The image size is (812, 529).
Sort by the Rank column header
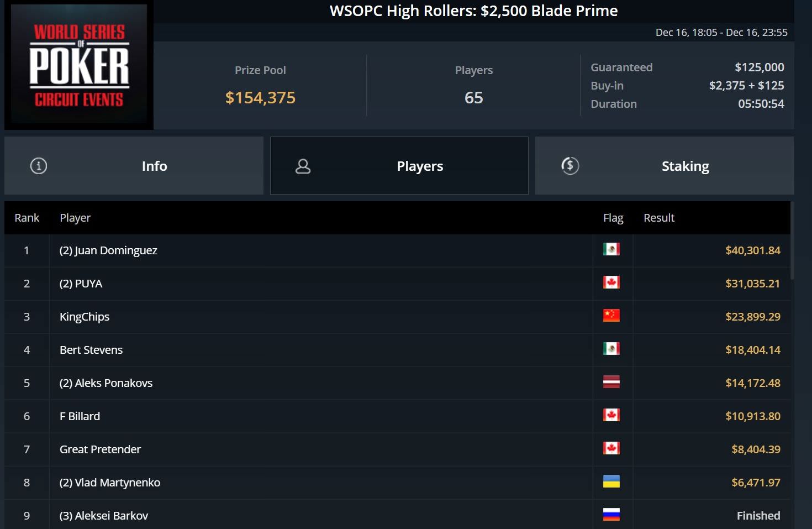click(x=27, y=218)
